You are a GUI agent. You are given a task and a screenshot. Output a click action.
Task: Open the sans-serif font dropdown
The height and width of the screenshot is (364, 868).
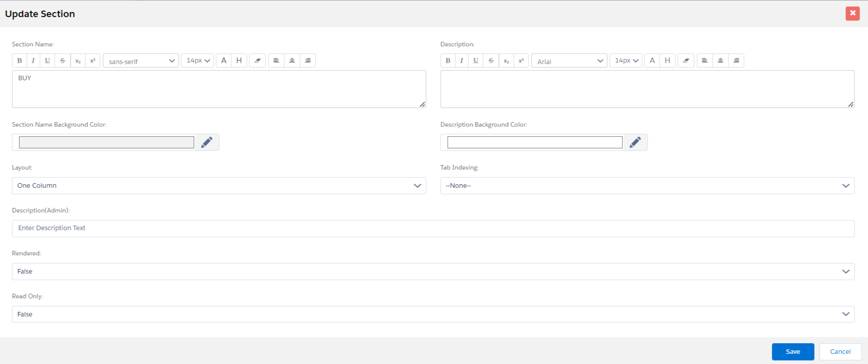point(141,61)
